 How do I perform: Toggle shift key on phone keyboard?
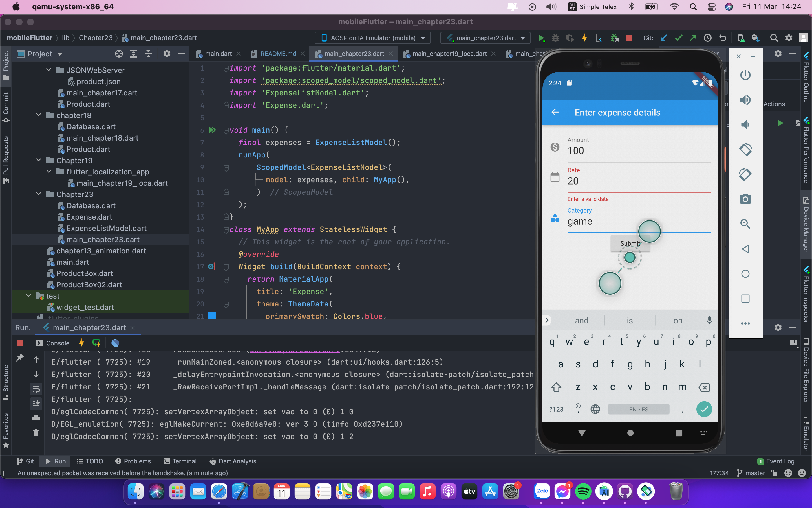(x=556, y=387)
